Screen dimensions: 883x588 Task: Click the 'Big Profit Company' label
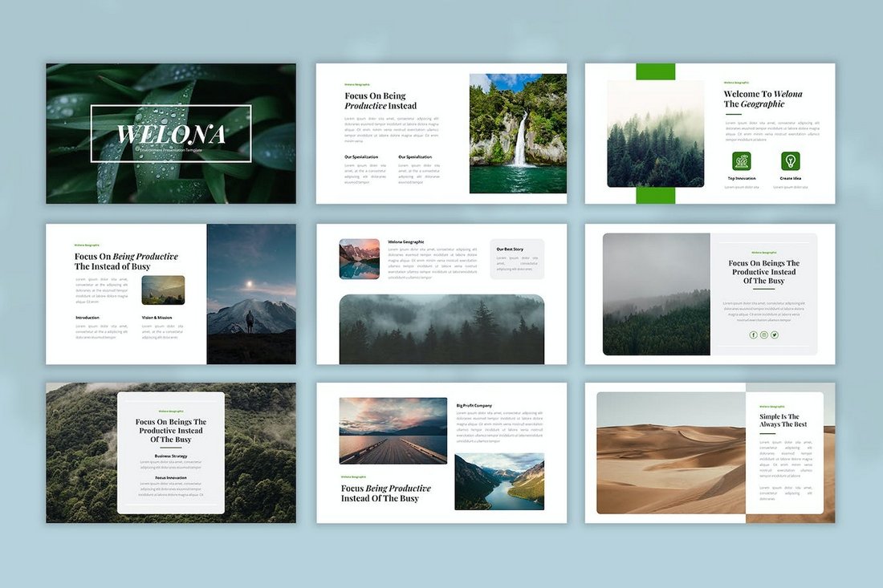(x=474, y=405)
